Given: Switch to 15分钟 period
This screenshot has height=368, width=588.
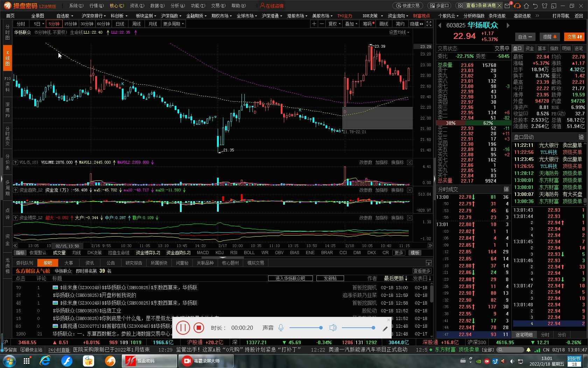Looking at the screenshot, I should (x=70, y=24).
